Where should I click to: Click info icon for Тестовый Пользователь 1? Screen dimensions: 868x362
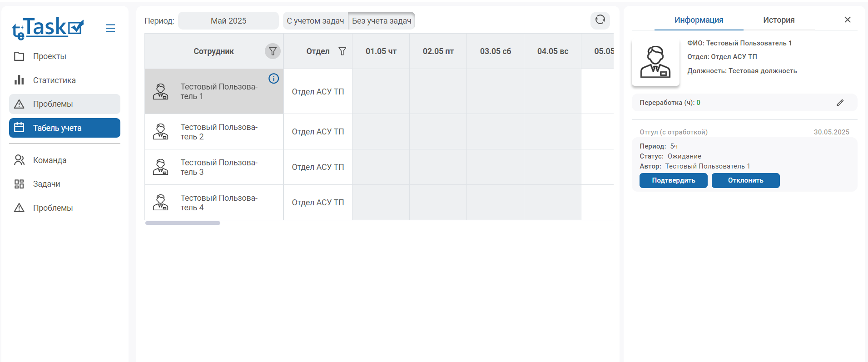[273, 79]
